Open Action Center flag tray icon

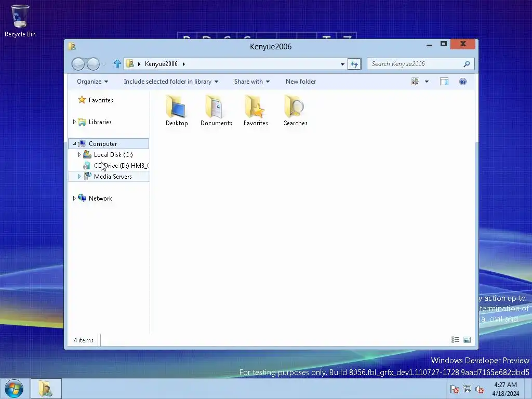(454, 389)
